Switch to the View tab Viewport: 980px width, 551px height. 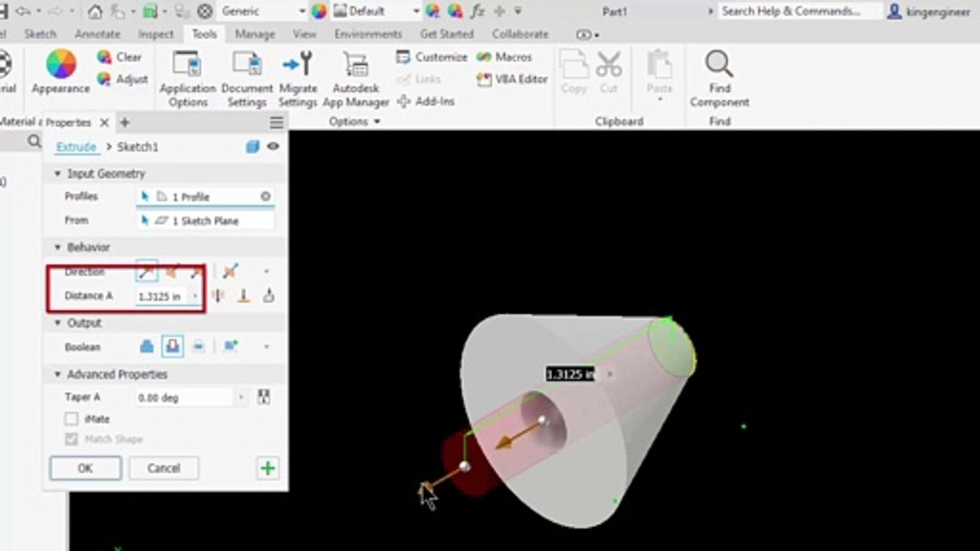click(304, 34)
